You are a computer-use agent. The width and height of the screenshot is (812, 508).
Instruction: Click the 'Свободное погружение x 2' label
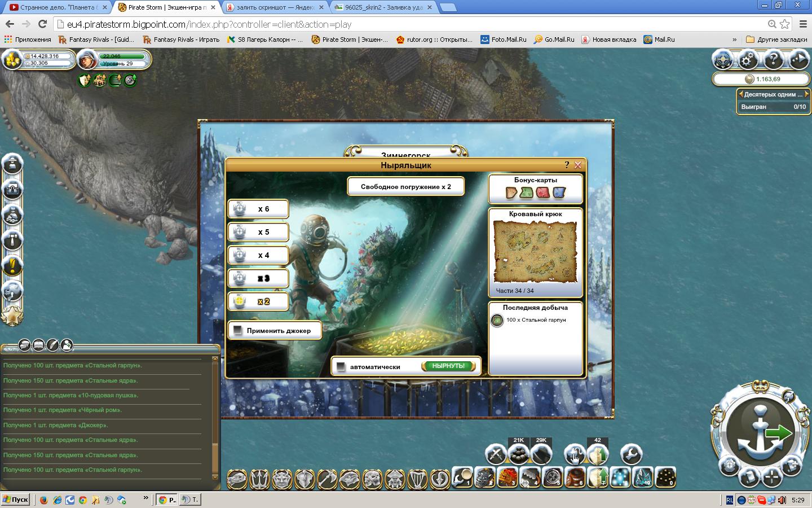tap(406, 186)
